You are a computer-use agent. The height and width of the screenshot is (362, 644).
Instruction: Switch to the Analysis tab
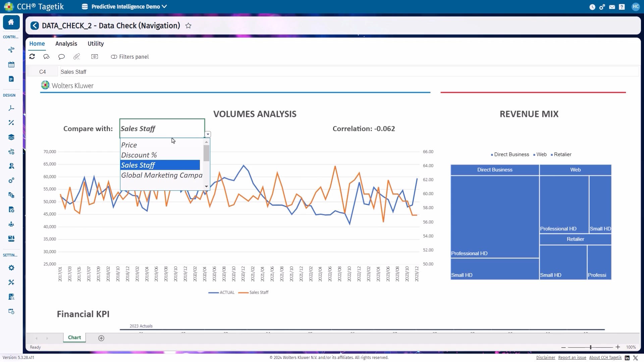[66, 44]
